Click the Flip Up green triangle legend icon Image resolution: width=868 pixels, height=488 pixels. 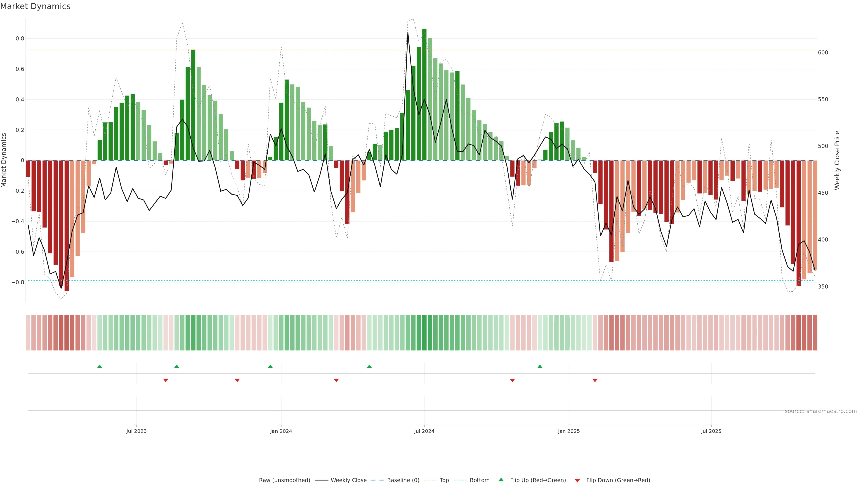click(x=501, y=480)
